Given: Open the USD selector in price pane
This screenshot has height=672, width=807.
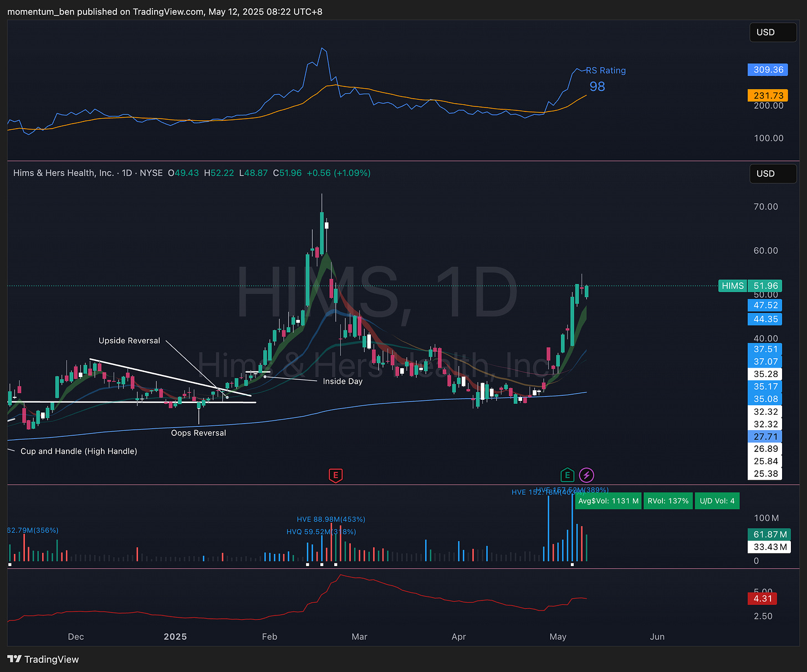Looking at the screenshot, I should pyautogui.click(x=773, y=174).
